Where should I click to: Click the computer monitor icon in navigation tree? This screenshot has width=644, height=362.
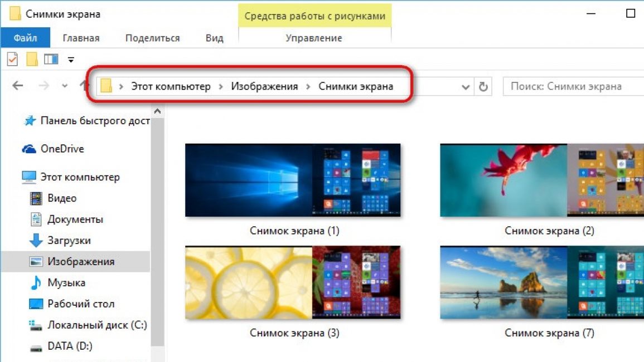point(29,177)
